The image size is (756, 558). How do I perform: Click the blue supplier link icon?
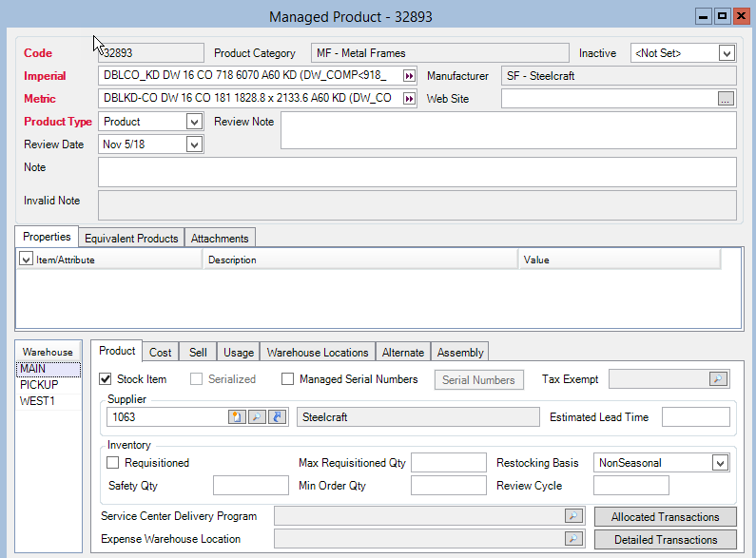coord(277,417)
